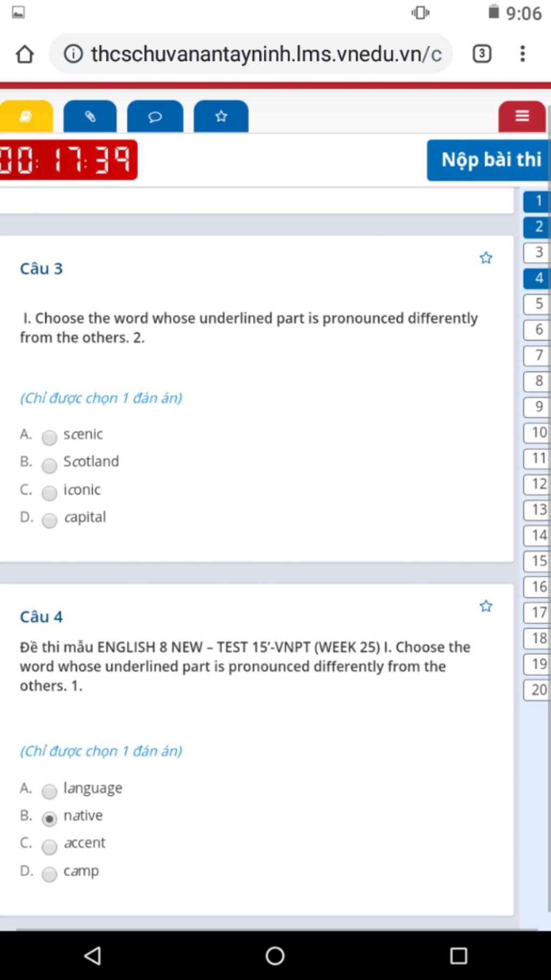Screen dimensions: 551x980
Task: Open the blue comment bubble tab
Action: 155,116
